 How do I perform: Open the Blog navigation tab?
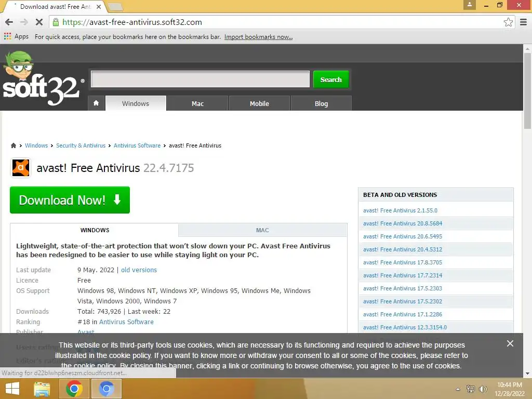pyautogui.click(x=321, y=103)
